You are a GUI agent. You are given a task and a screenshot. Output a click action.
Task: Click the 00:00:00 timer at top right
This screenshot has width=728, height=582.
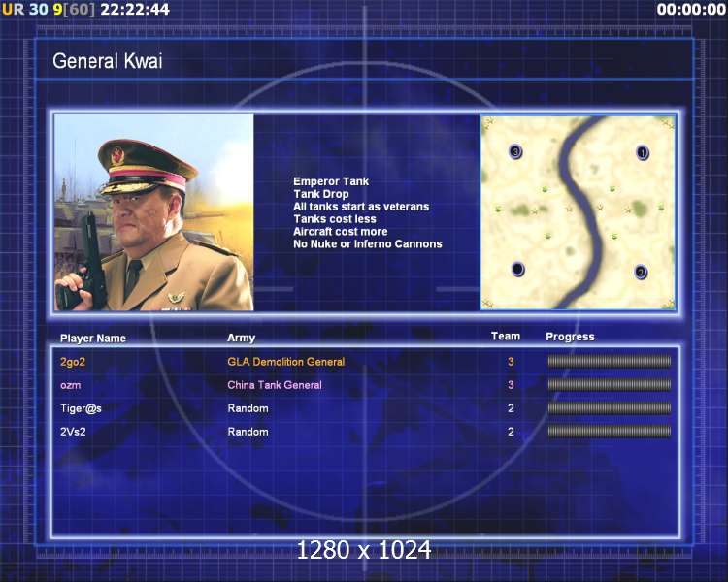(691, 10)
